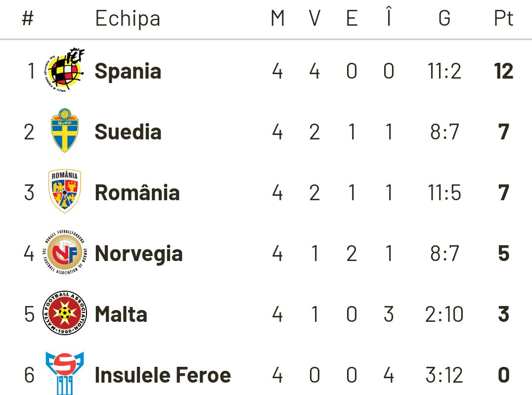Click the Norway football association logo

[x=65, y=253]
